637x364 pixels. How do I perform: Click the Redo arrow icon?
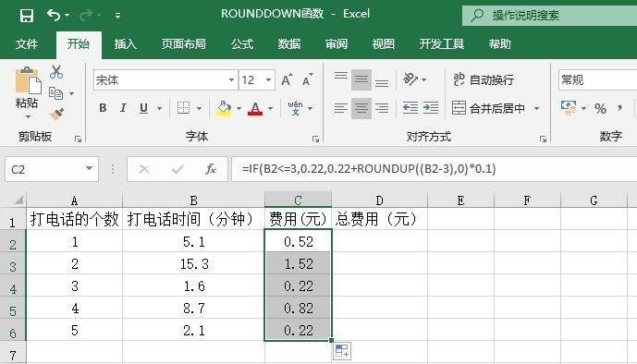86,16
